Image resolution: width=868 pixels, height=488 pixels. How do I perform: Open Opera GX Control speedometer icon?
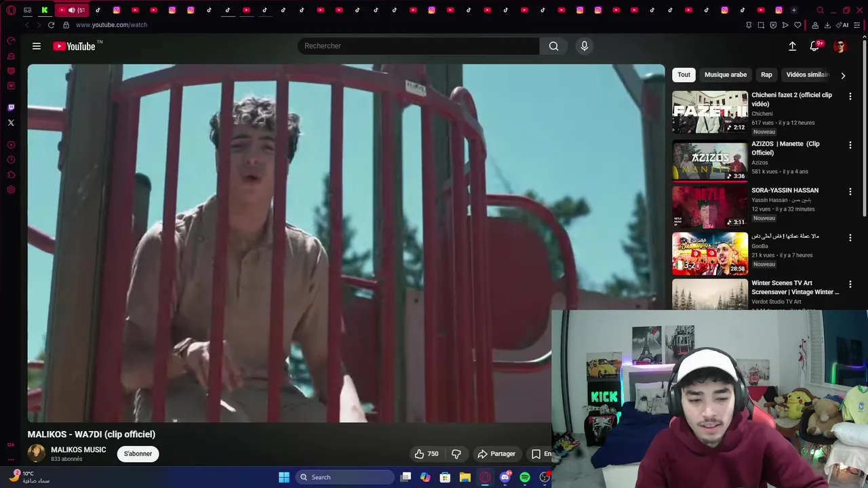point(11,41)
